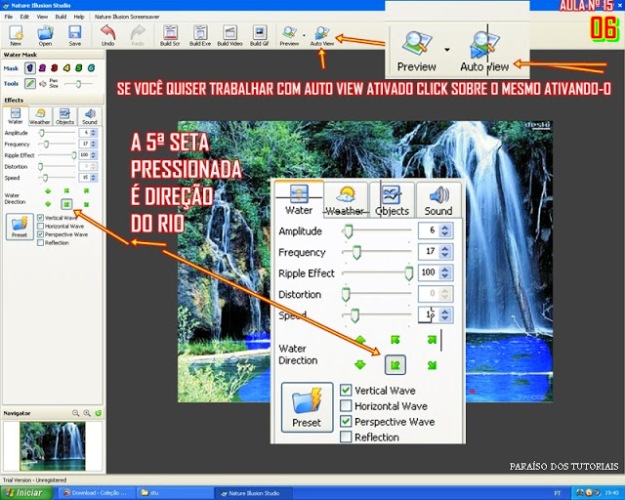Open small Preset button in left Effects panel

click(x=20, y=226)
